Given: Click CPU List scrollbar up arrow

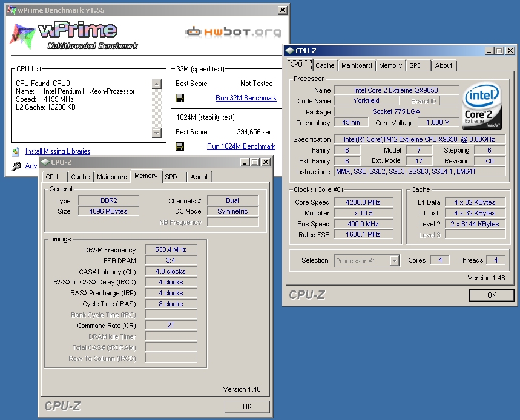Looking at the screenshot, I should point(157,84).
